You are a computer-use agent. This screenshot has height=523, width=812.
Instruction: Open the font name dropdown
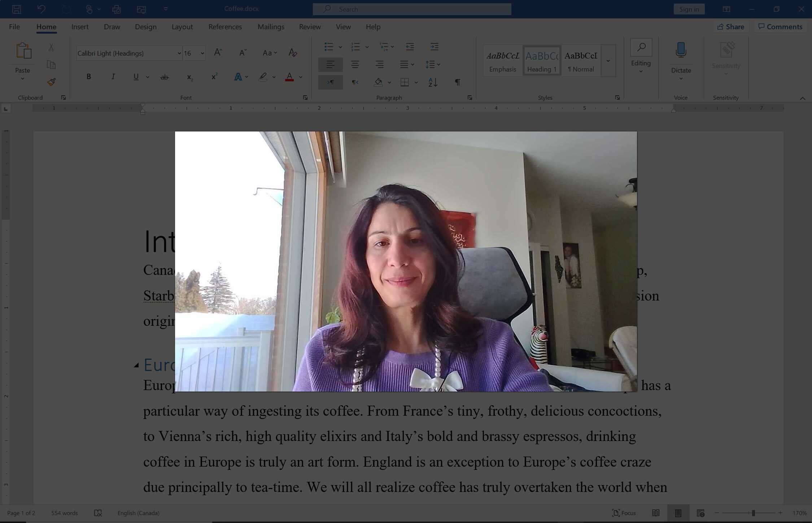(x=179, y=53)
